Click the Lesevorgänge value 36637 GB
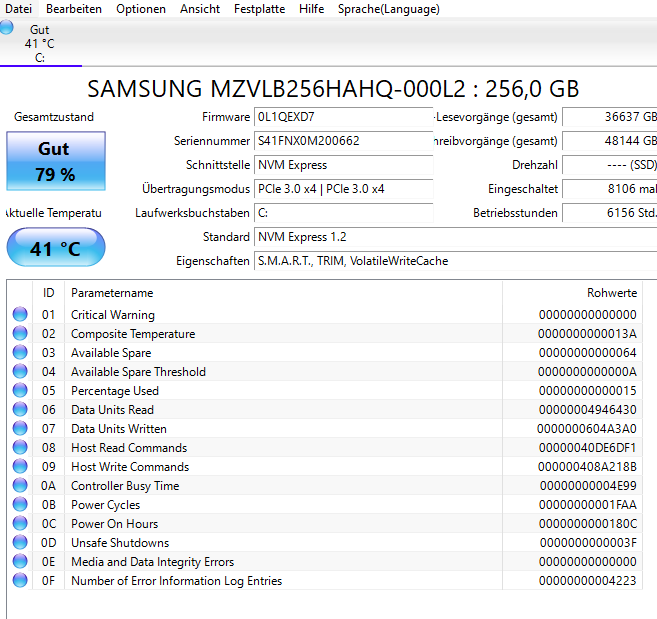Screen dimensions: 657x619 click(x=610, y=117)
